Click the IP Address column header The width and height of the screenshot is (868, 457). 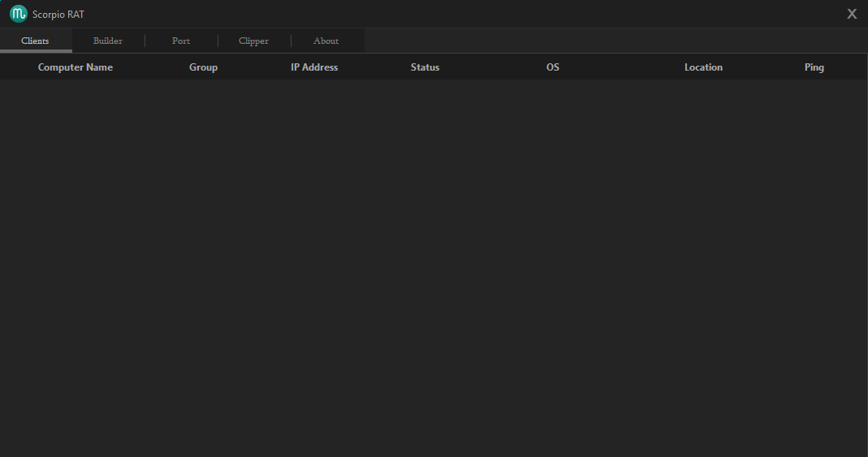pyautogui.click(x=314, y=67)
